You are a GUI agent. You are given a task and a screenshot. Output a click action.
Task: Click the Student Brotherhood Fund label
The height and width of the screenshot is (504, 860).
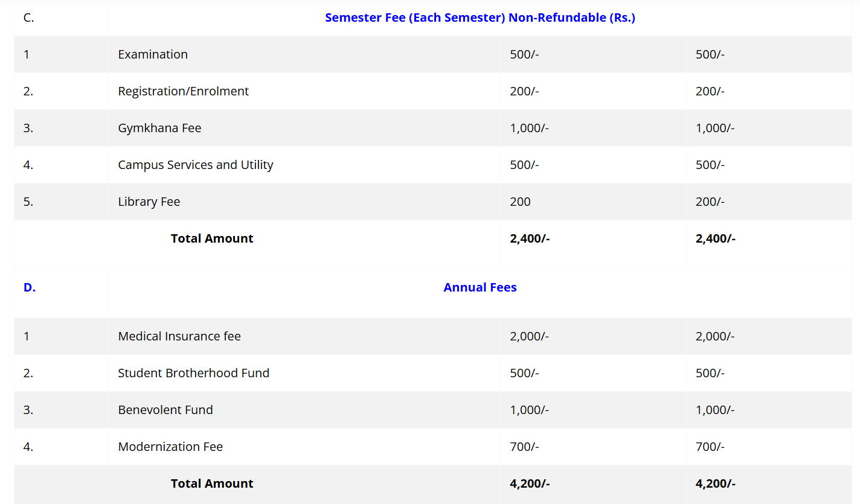tap(193, 373)
